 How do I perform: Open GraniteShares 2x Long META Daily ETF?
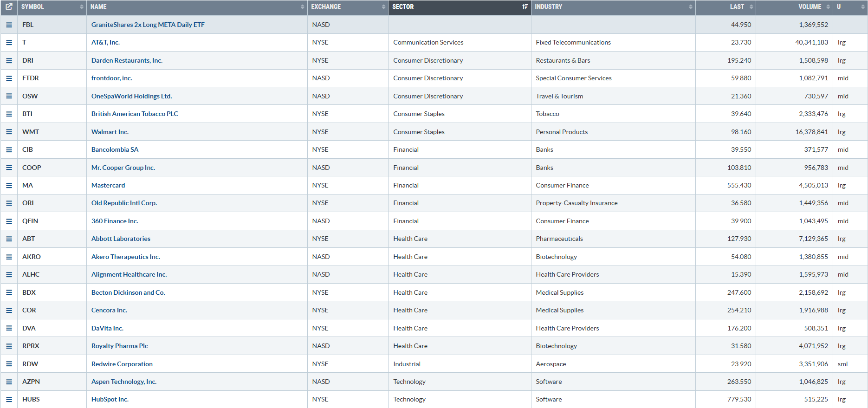(x=148, y=25)
